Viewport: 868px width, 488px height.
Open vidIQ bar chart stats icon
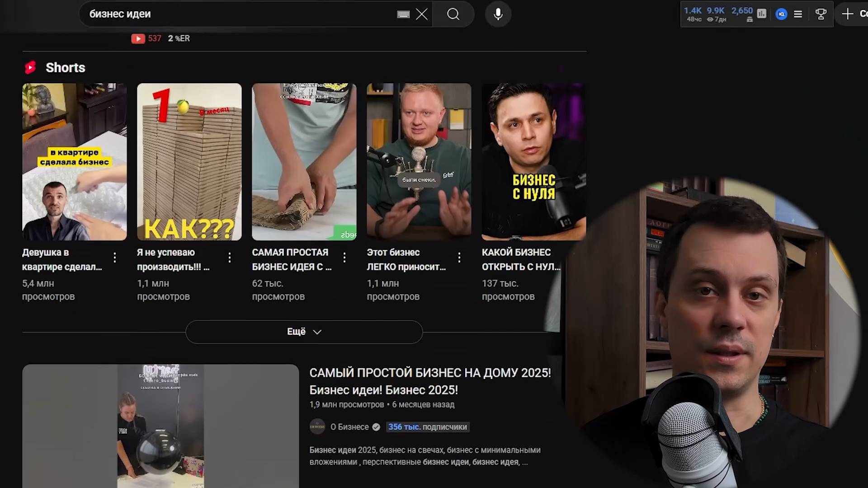(762, 14)
